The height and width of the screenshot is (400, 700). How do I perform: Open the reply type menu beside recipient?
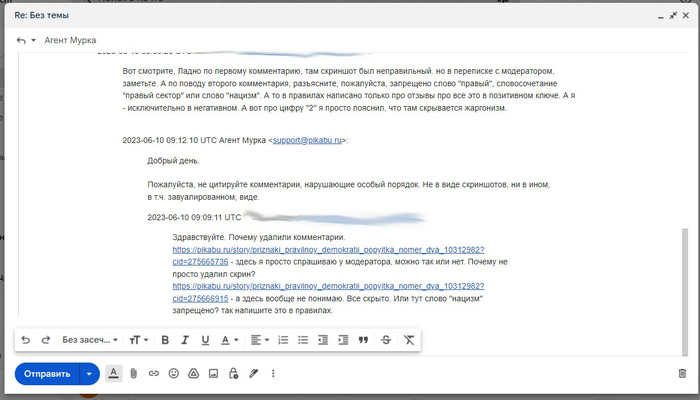click(26, 40)
